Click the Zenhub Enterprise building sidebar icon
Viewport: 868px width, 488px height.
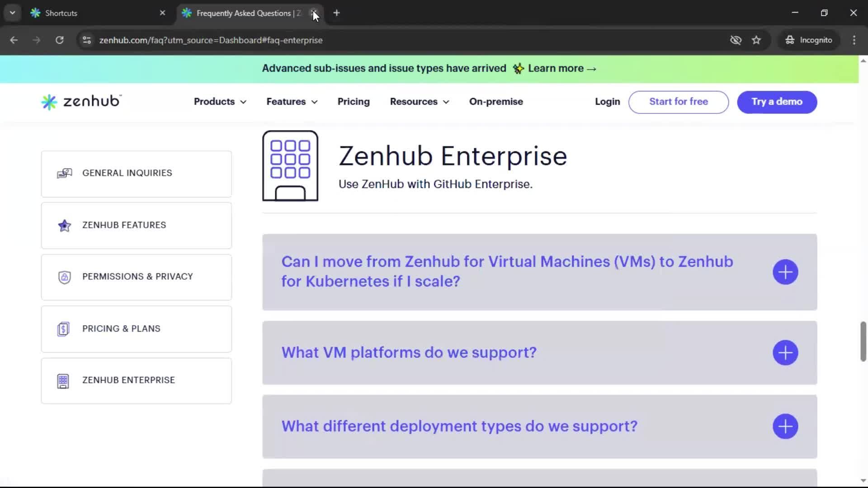(63, 381)
